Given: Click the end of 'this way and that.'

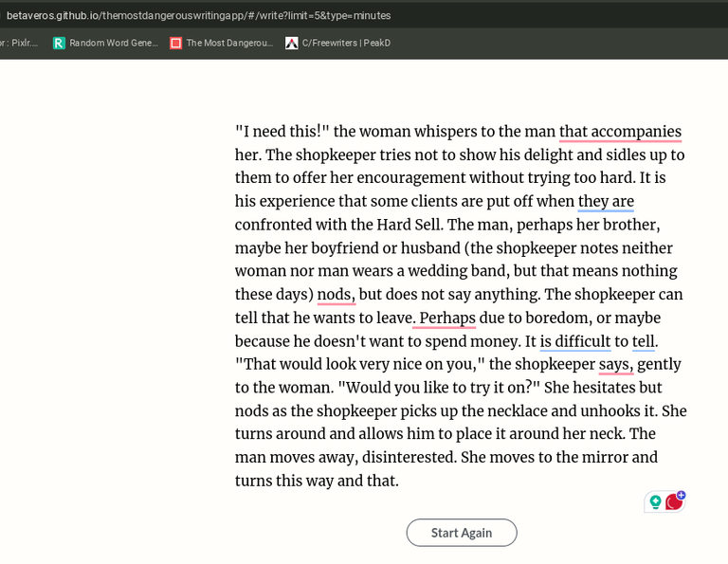Looking at the screenshot, I should click(398, 481).
